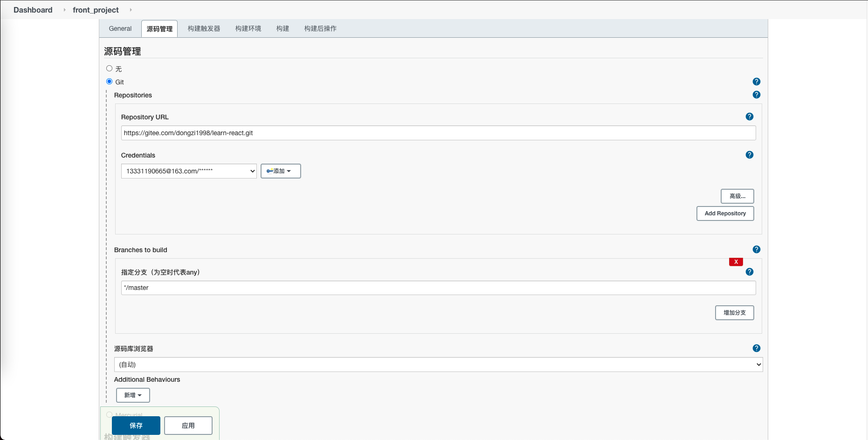Open the 构建 tab
The height and width of the screenshot is (440, 868).
tap(282, 28)
